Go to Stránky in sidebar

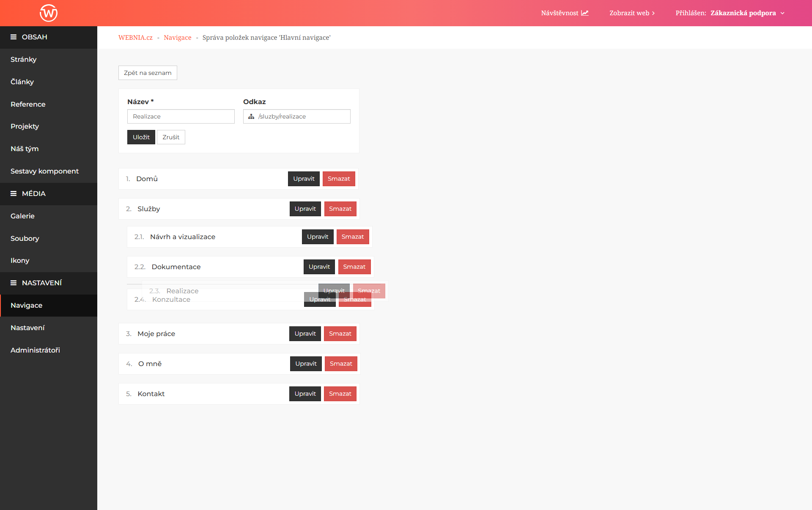coord(49,60)
